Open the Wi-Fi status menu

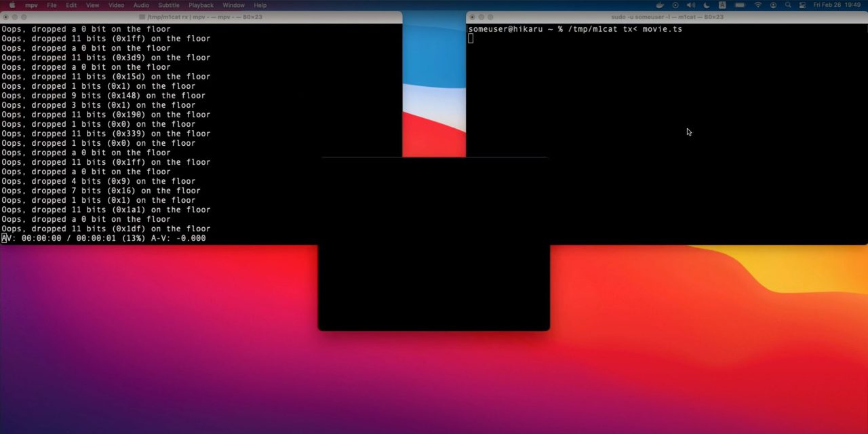759,5
